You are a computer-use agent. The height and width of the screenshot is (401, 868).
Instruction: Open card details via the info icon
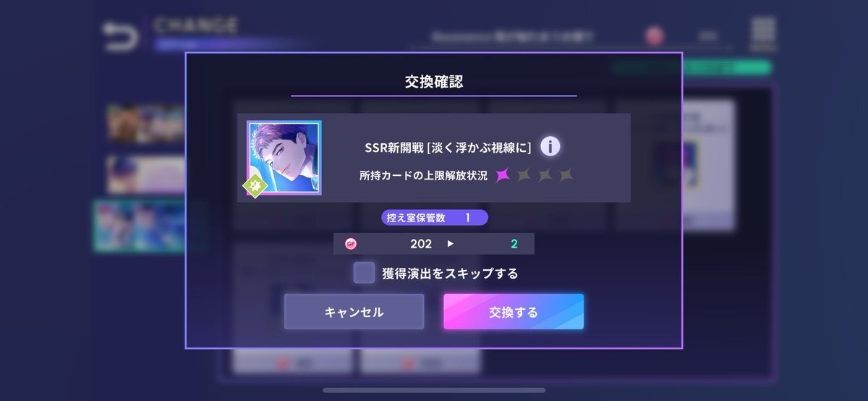click(x=550, y=147)
